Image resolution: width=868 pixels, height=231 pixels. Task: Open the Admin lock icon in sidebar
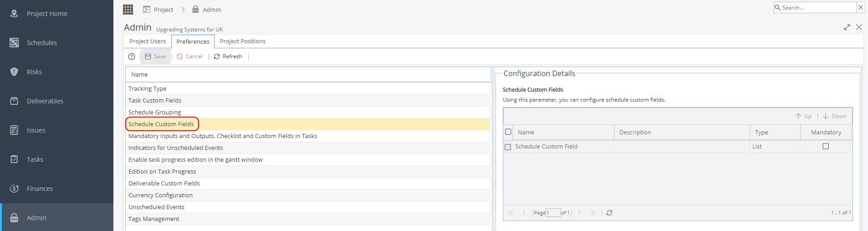(14, 217)
